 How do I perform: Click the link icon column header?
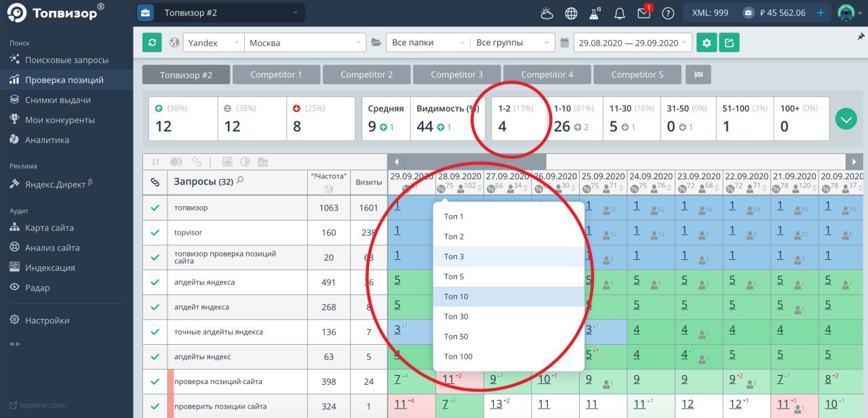[155, 182]
